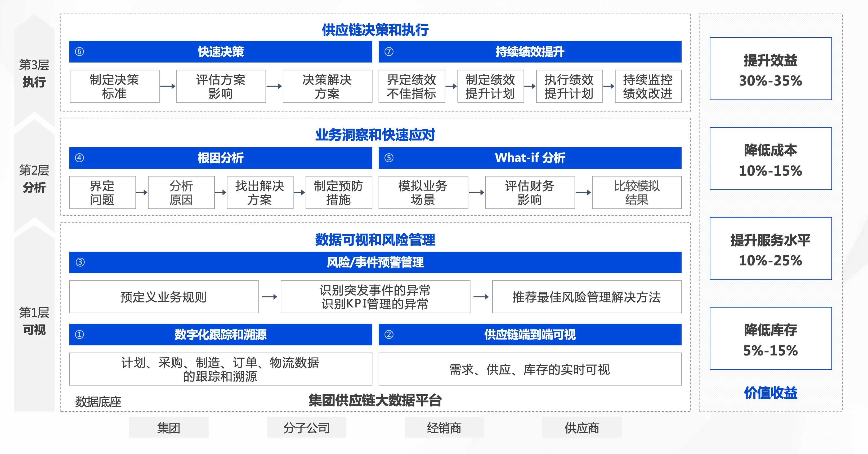Click the circled number 3 icon
The height and width of the screenshot is (454, 868).
[x=80, y=262]
